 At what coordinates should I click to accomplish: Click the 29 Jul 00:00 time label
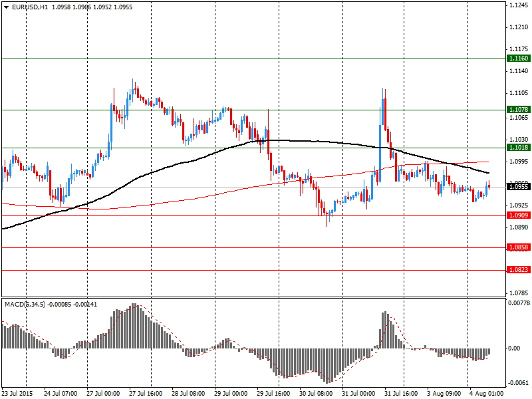point(231,394)
